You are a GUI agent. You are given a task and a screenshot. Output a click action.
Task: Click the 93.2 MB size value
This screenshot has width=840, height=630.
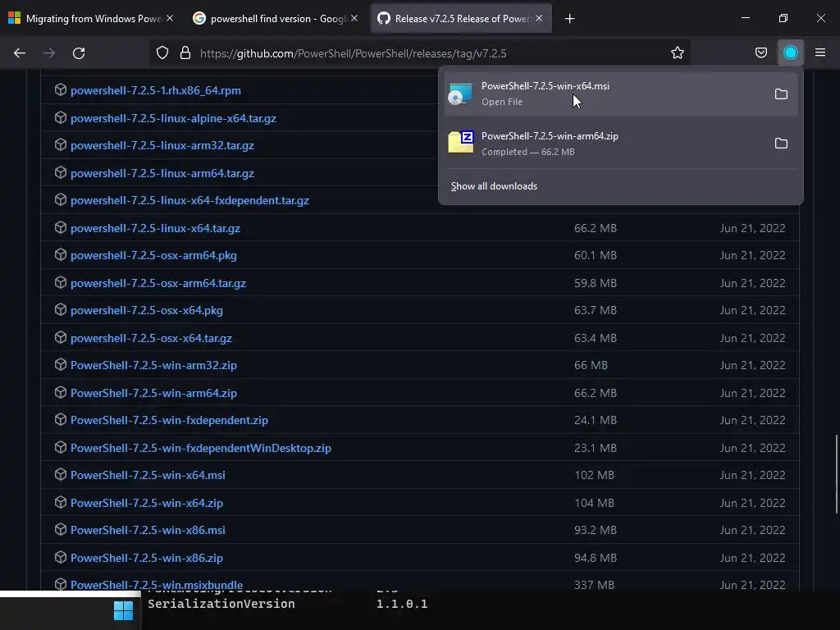coord(596,531)
